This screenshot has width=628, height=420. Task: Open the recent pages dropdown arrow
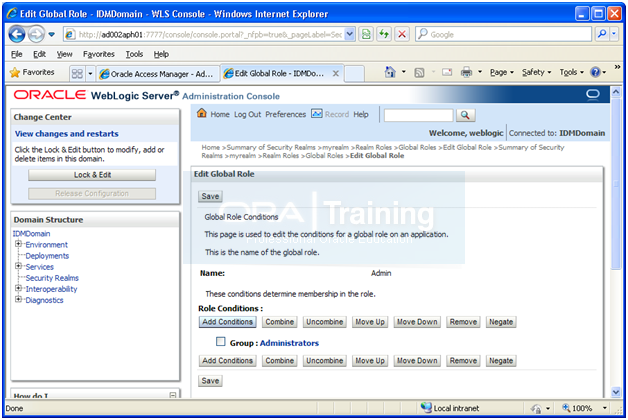[52, 34]
